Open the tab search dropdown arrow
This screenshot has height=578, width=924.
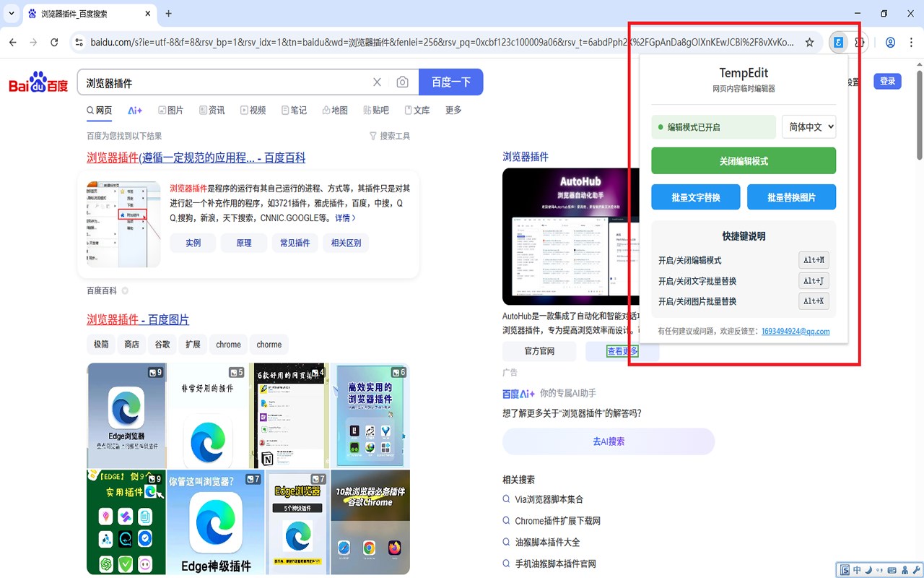point(11,14)
